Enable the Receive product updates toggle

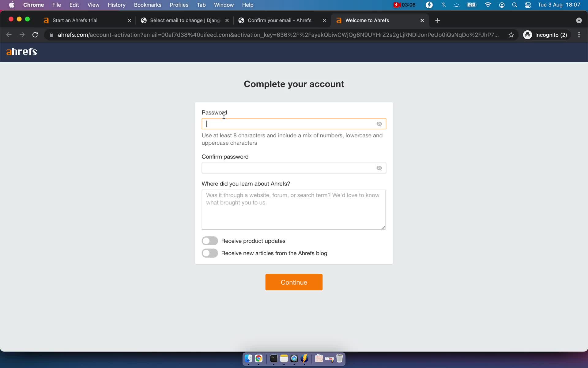point(210,241)
